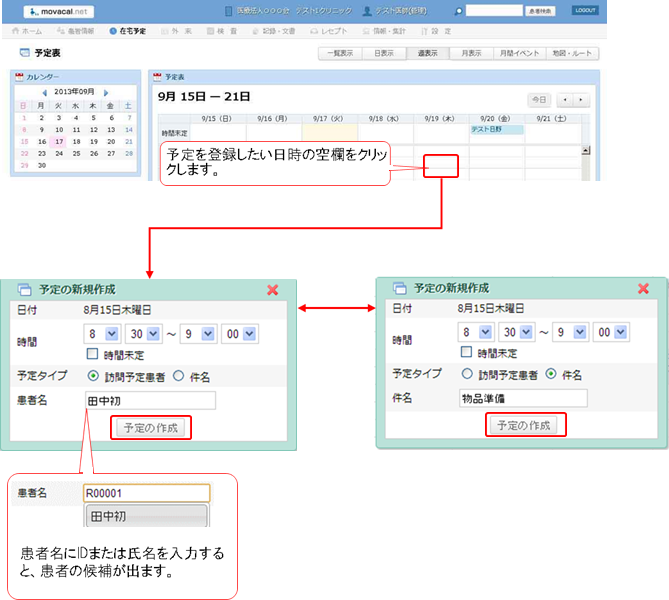Select 件名 radio button in left dialog

(x=179, y=377)
